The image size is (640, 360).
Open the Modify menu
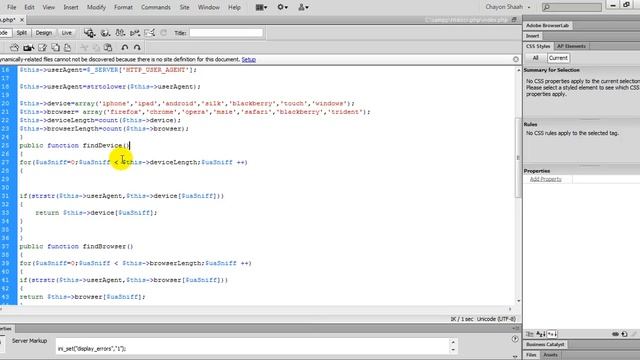pyautogui.click(x=96, y=7)
